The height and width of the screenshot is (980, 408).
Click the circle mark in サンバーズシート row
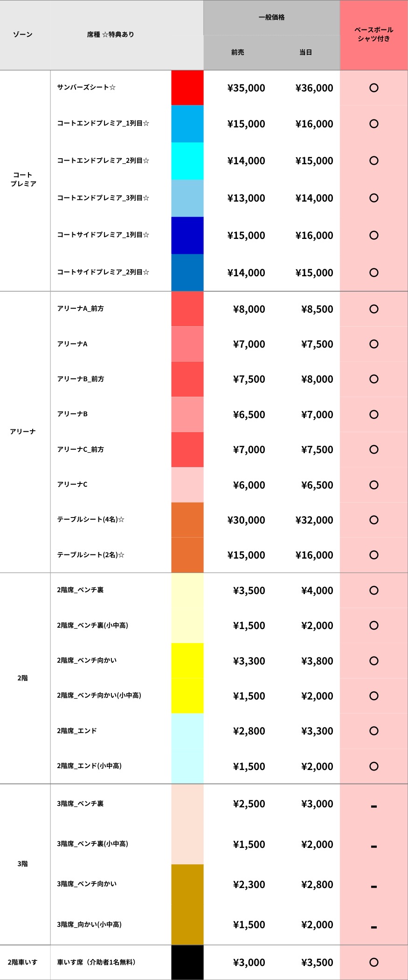373,88
